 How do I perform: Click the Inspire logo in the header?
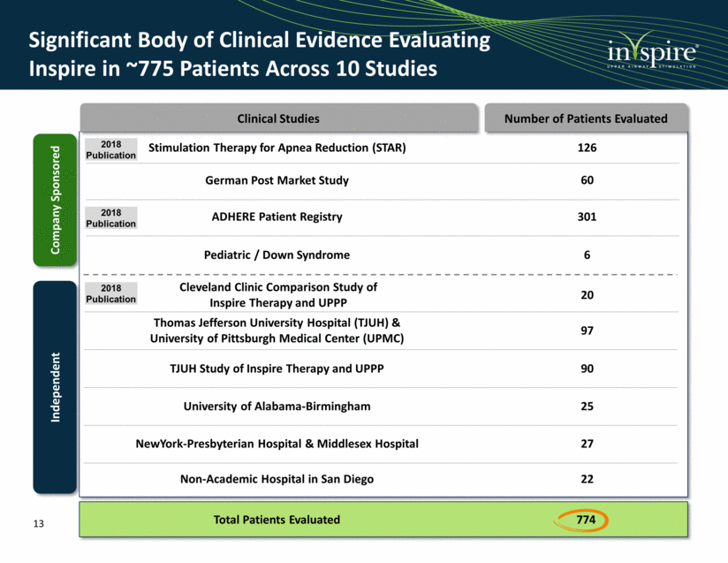pyautogui.click(x=652, y=51)
